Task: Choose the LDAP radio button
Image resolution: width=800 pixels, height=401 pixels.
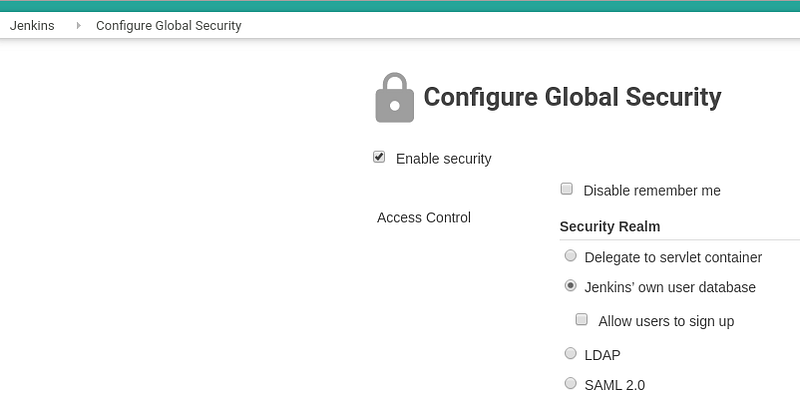Action: coord(570,354)
